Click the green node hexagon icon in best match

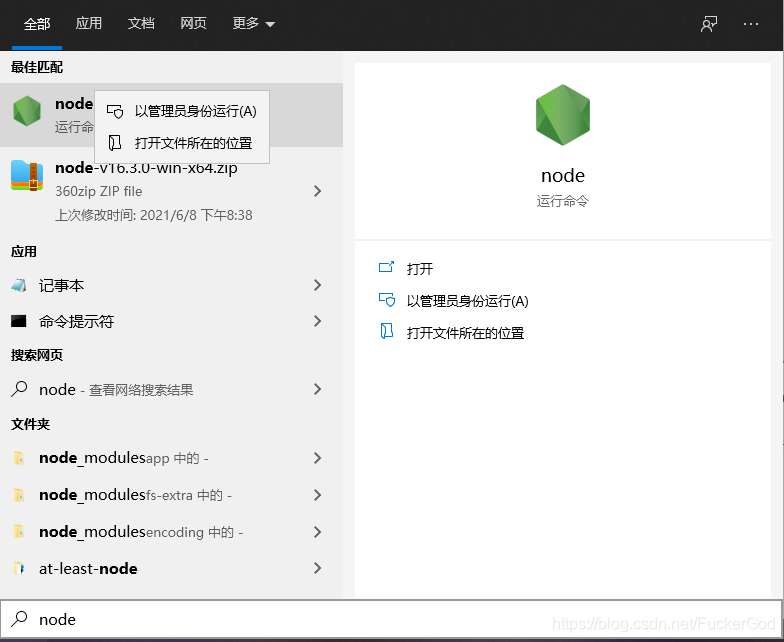tap(27, 111)
